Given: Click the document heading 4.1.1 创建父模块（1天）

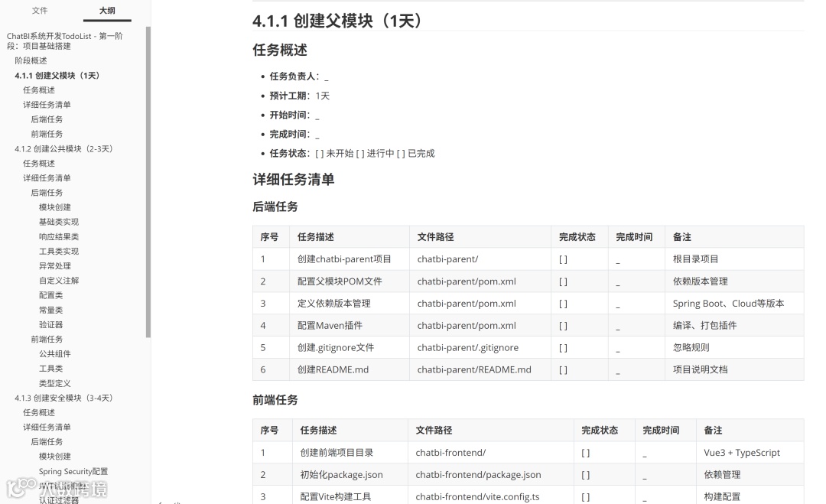Looking at the screenshot, I should 339,21.
